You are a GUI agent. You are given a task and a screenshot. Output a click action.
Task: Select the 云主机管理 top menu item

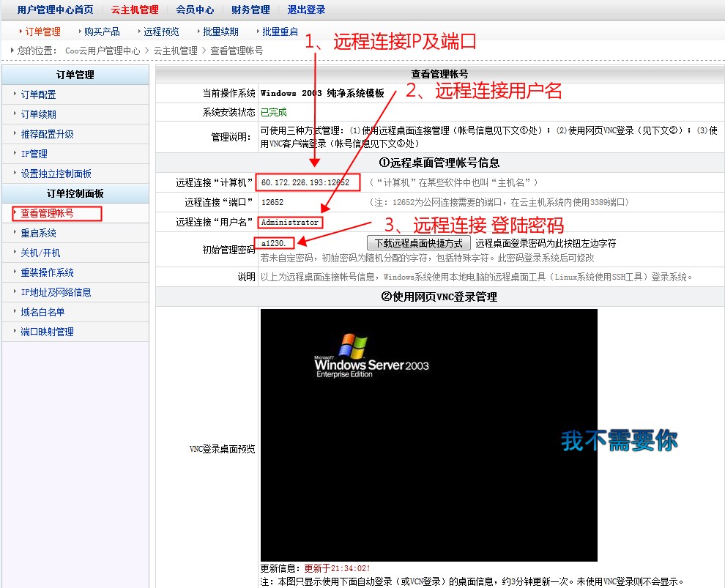134,10
